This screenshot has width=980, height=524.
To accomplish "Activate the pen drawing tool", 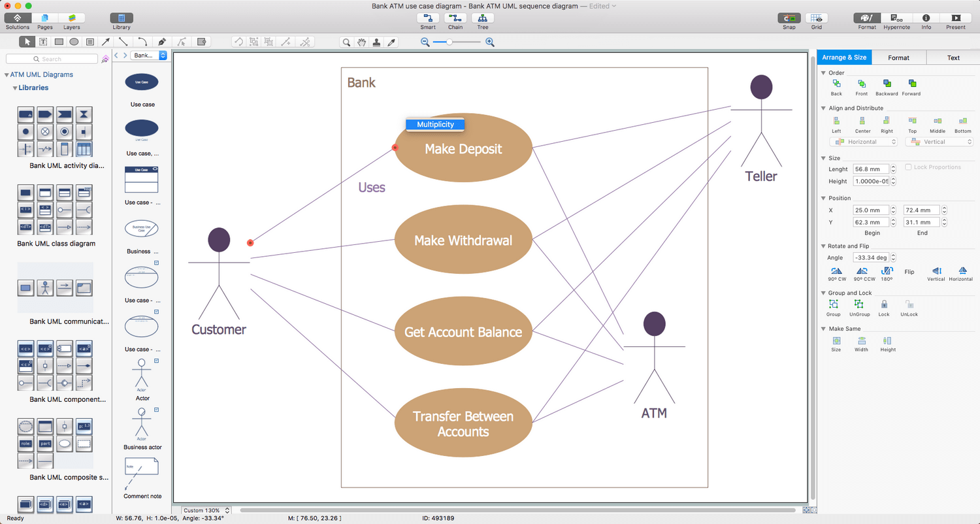I will (x=161, y=42).
